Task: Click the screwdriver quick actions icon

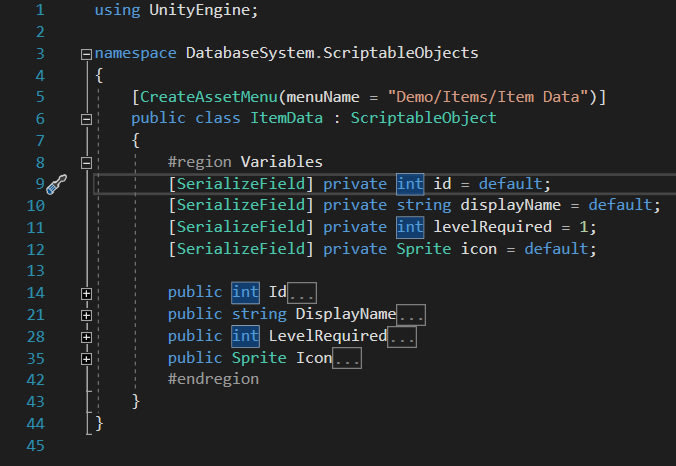Action: pos(55,184)
